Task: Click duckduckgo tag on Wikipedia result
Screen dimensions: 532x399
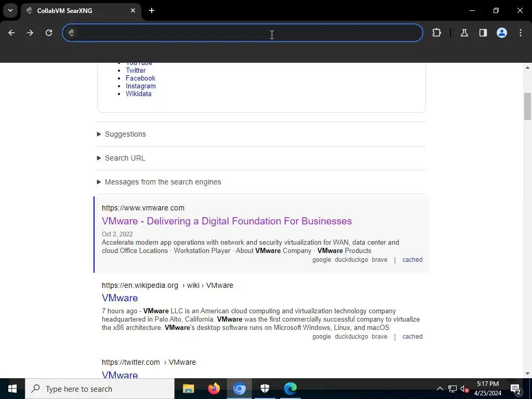Action: (351, 337)
